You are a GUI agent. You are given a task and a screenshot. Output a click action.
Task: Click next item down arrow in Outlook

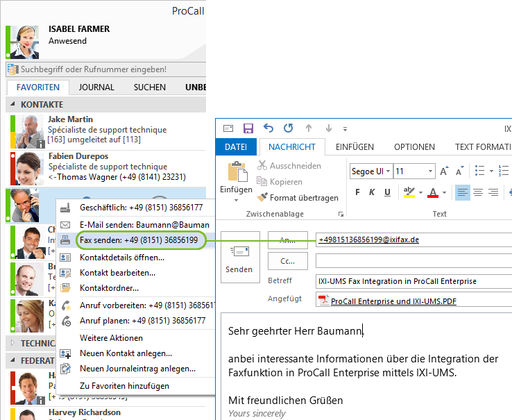coord(329,128)
